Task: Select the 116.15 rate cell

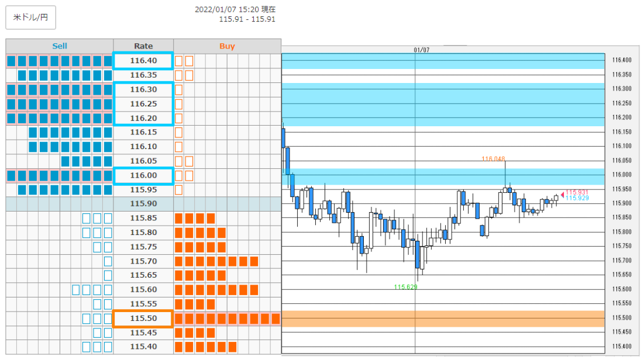Action: tap(143, 132)
